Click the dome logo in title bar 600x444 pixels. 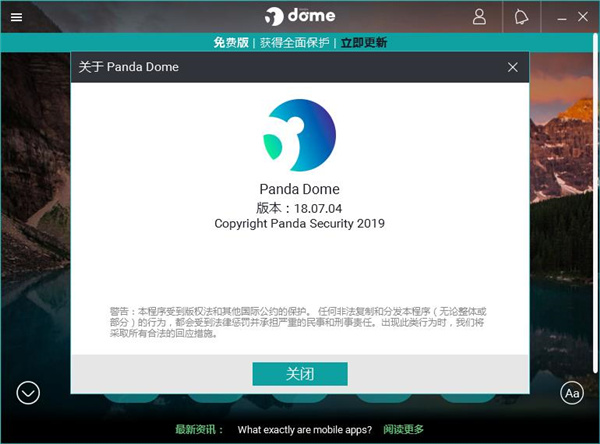(x=300, y=16)
